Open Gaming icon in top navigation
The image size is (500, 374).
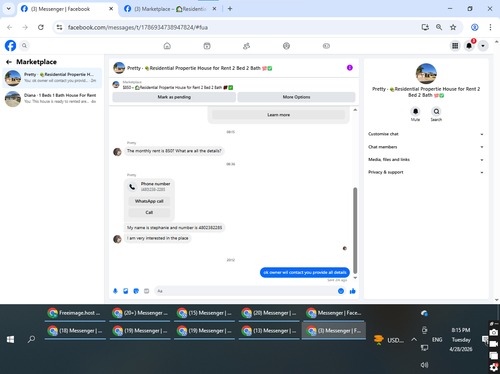point(326,46)
